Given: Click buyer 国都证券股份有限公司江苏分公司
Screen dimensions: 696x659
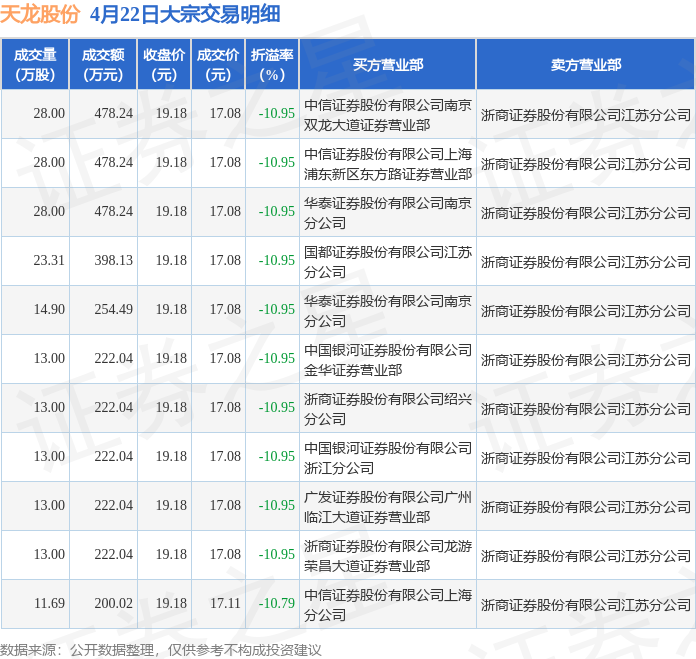Looking at the screenshot, I should [388, 262].
